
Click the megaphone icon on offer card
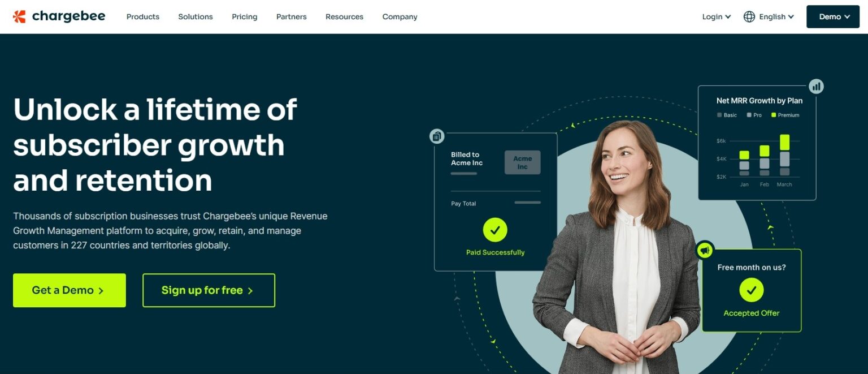[705, 250]
